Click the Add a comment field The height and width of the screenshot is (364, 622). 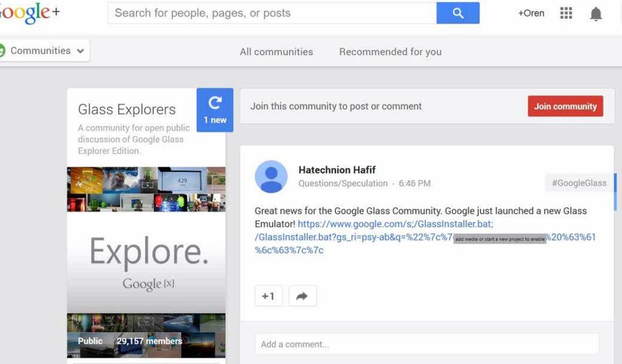click(x=427, y=344)
